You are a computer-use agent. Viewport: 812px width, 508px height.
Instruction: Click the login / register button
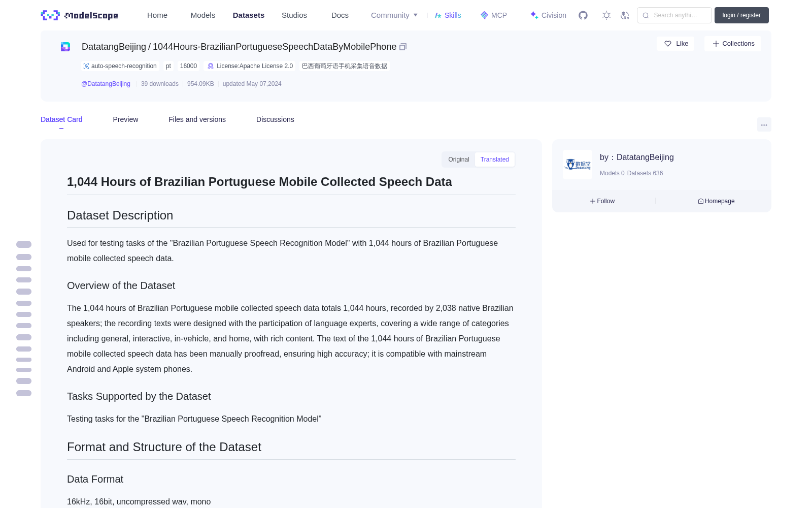741,15
